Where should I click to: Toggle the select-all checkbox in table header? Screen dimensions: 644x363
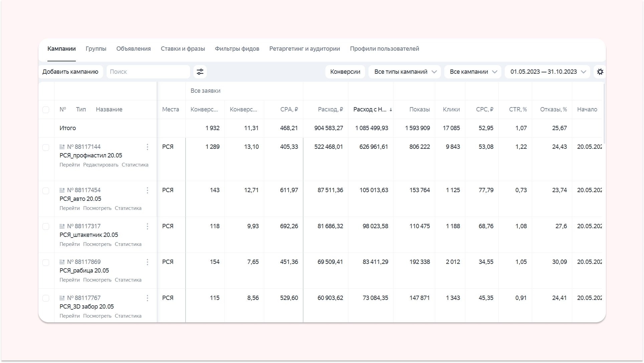(46, 110)
